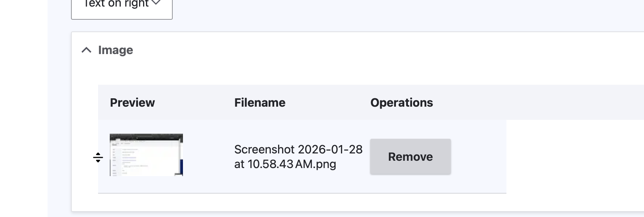Click the row drag handle icon

pyautogui.click(x=98, y=157)
